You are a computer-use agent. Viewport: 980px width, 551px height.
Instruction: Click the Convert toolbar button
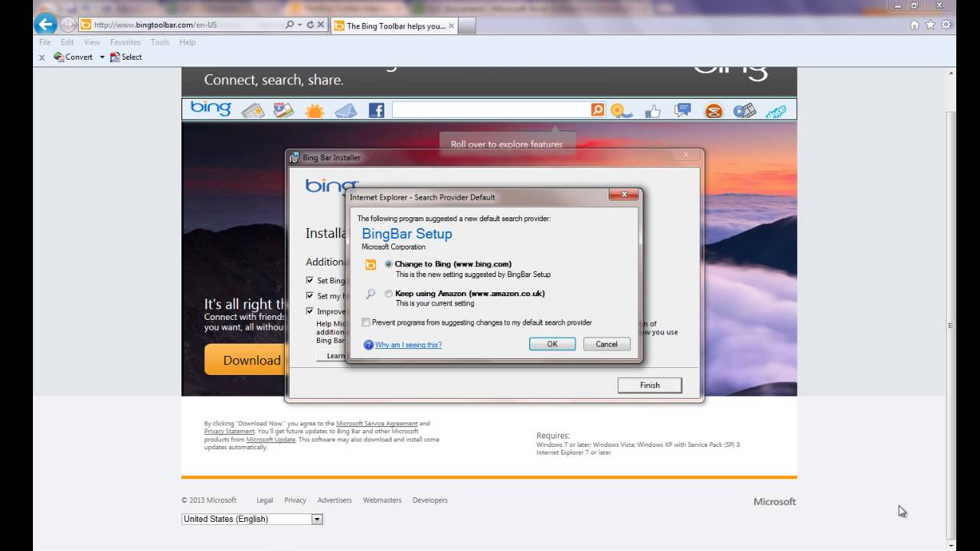[x=73, y=57]
